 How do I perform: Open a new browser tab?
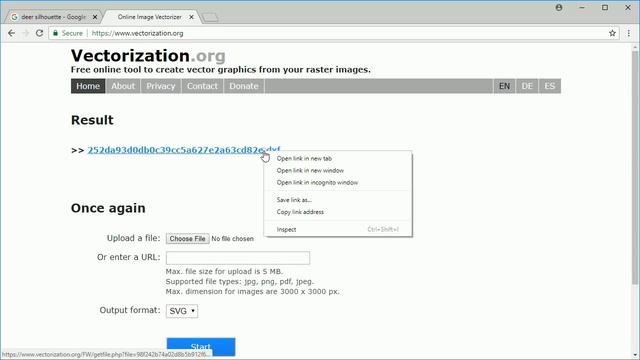(x=210, y=17)
